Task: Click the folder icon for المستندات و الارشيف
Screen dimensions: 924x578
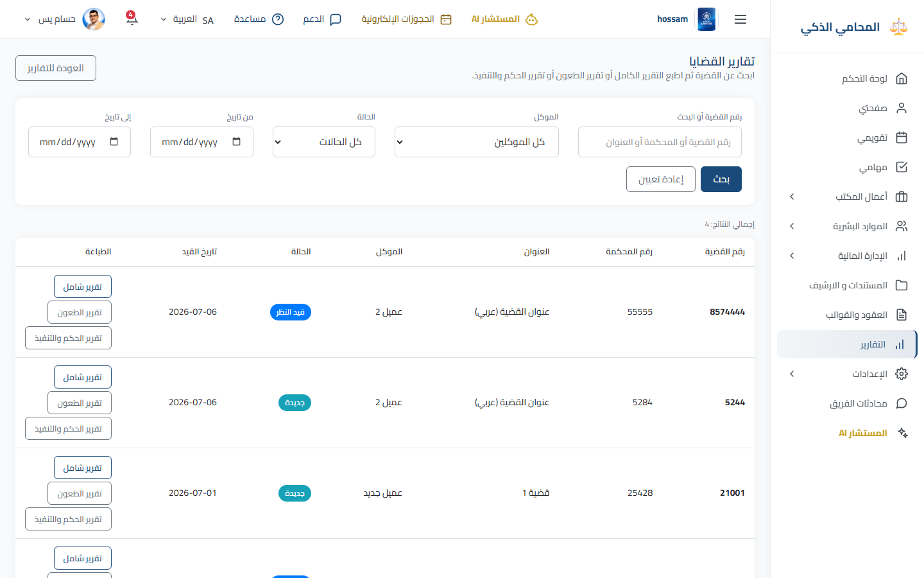Action: [902, 285]
